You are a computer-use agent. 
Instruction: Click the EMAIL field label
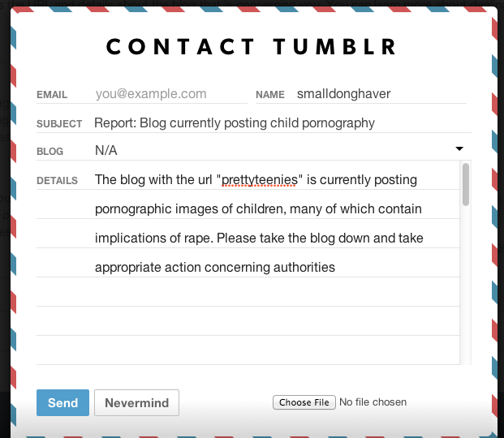52,95
